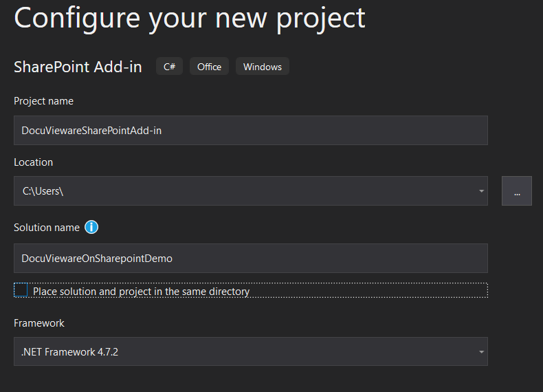543x392 pixels.
Task: Enable Place solution and project in same directory
Action: (21, 290)
